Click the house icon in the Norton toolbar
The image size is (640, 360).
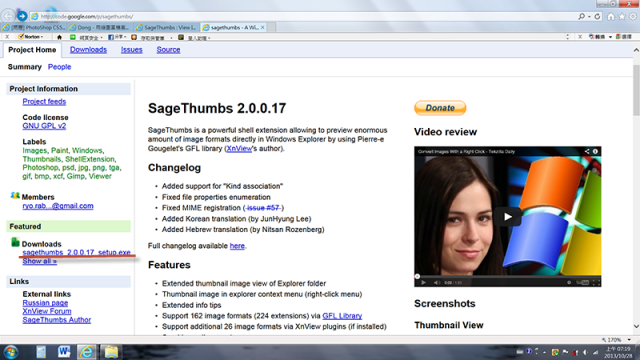pyautogui.click(x=59, y=37)
